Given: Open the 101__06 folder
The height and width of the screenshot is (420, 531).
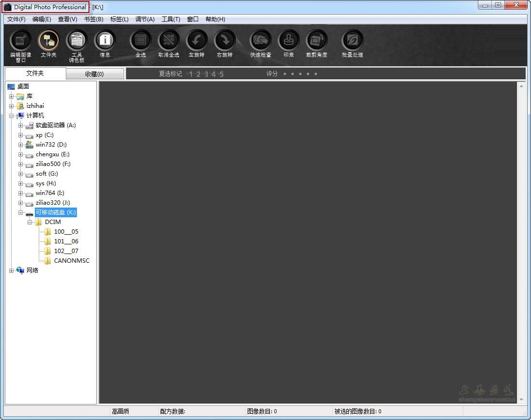Looking at the screenshot, I should pos(66,241).
